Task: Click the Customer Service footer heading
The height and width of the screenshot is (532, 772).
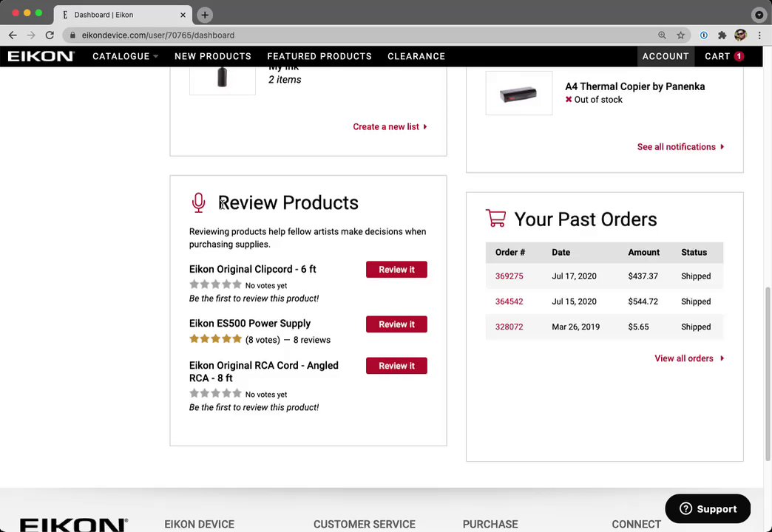Action: [365, 524]
